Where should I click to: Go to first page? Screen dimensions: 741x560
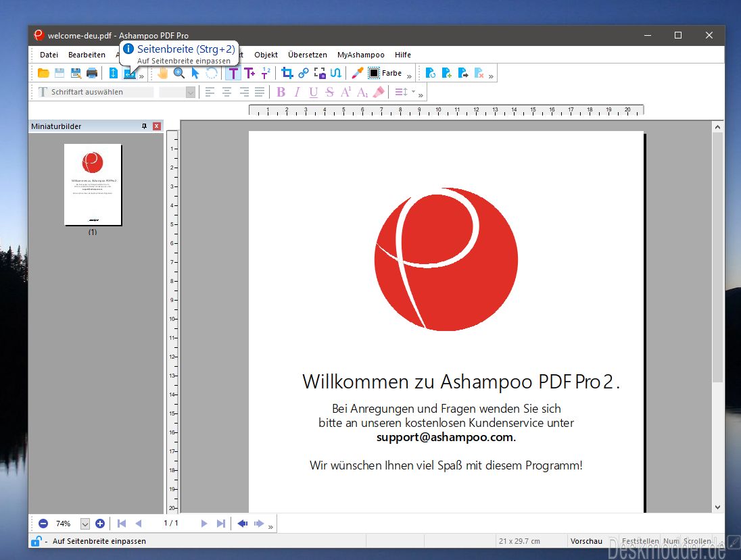click(122, 523)
